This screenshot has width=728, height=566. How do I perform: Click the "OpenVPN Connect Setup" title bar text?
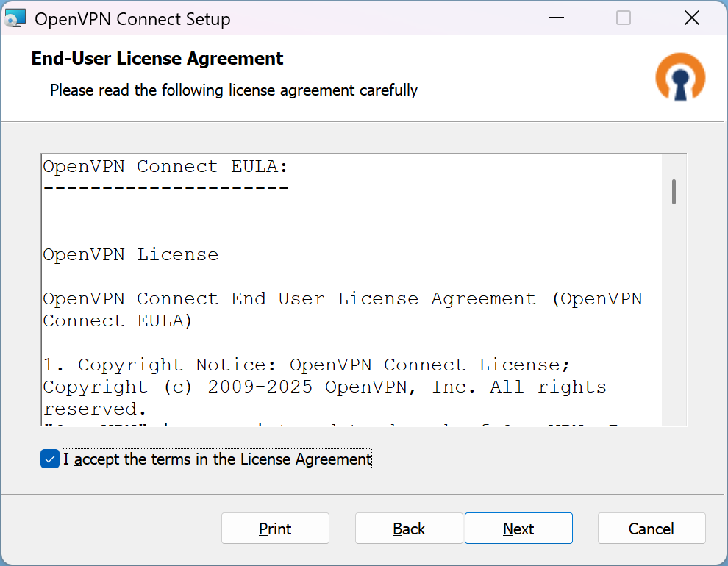(x=133, y=19)
